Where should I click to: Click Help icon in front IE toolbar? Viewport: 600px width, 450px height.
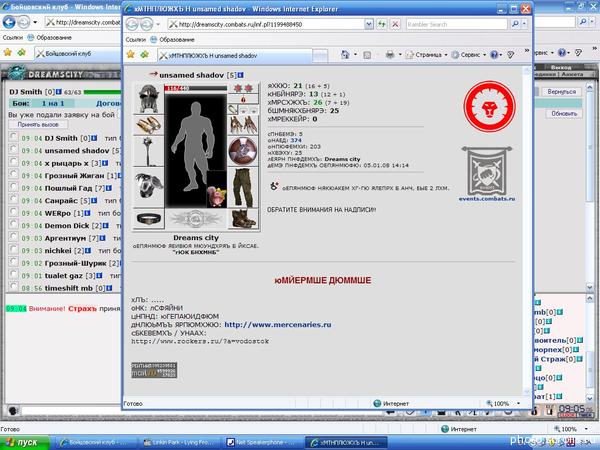pyautogui.click(x=494, y=55)
